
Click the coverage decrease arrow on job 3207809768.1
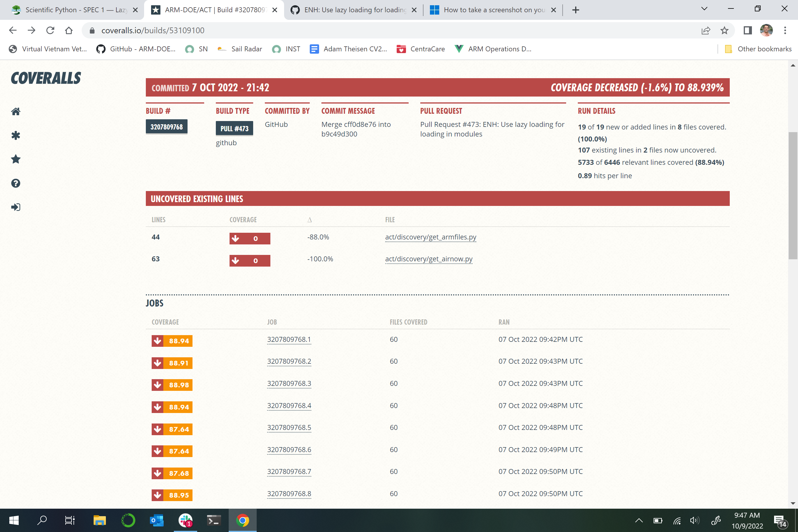(158, 341)
